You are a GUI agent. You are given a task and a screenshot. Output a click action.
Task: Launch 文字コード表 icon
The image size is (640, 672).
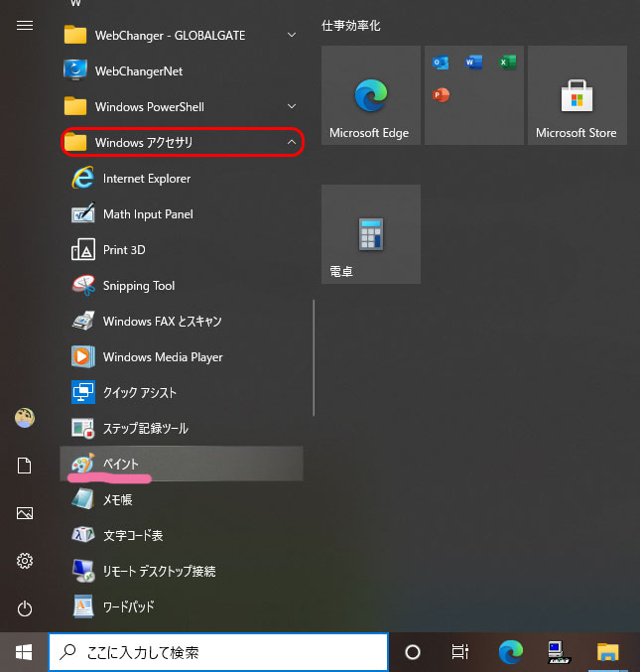(83, 535)
